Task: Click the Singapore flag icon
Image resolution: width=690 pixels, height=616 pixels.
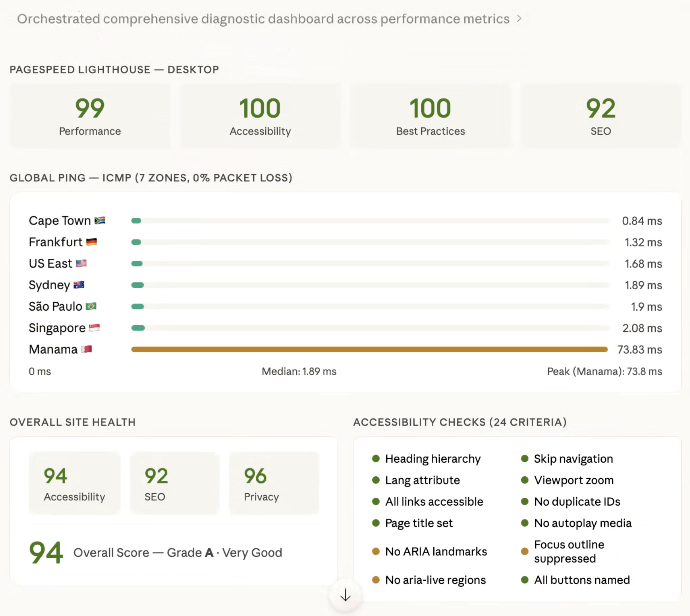Action: coord(94,328)
